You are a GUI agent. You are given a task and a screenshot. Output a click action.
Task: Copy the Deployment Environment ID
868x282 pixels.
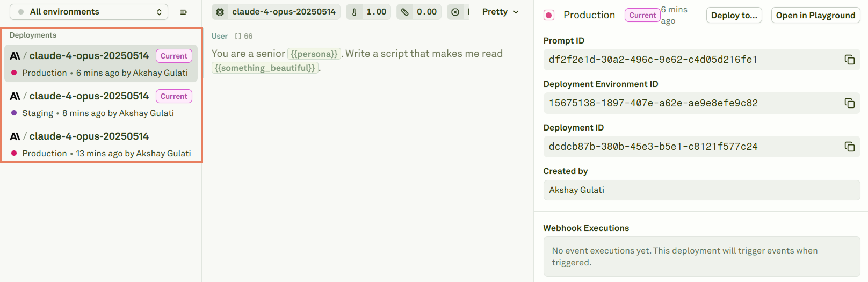(850, 103)
